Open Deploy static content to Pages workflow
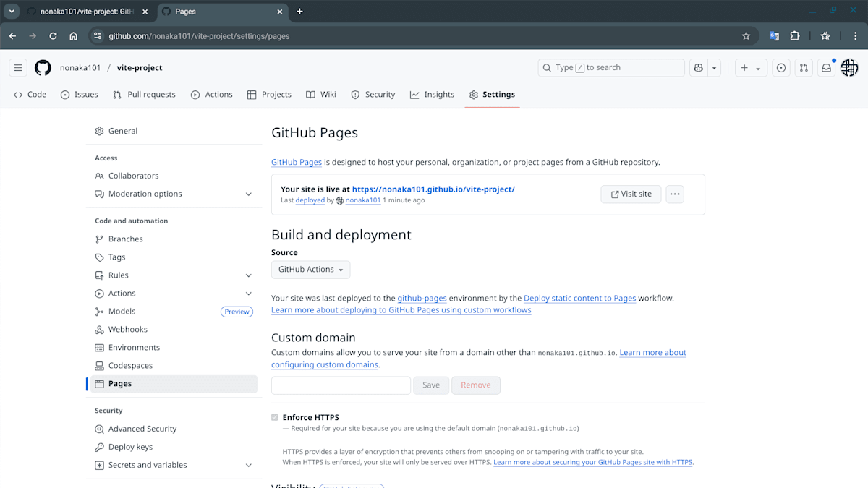 (x=580, y=298)
